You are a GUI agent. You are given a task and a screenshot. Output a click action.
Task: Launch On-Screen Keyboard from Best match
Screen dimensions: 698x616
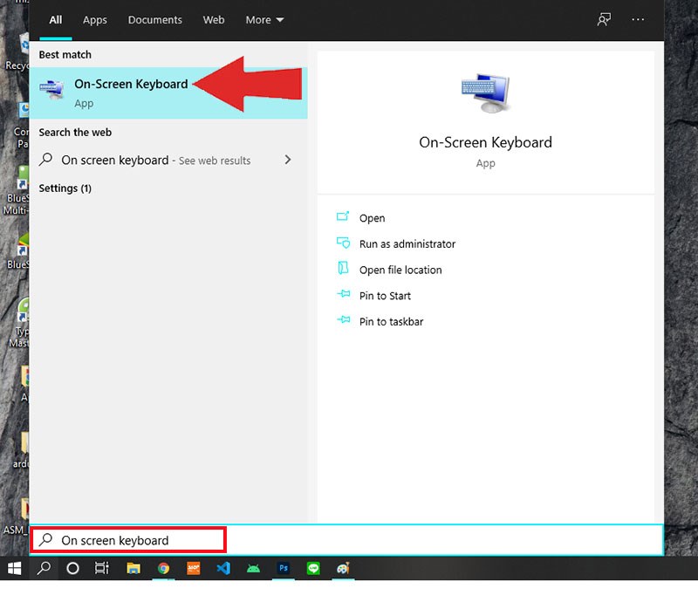(168, 93)
